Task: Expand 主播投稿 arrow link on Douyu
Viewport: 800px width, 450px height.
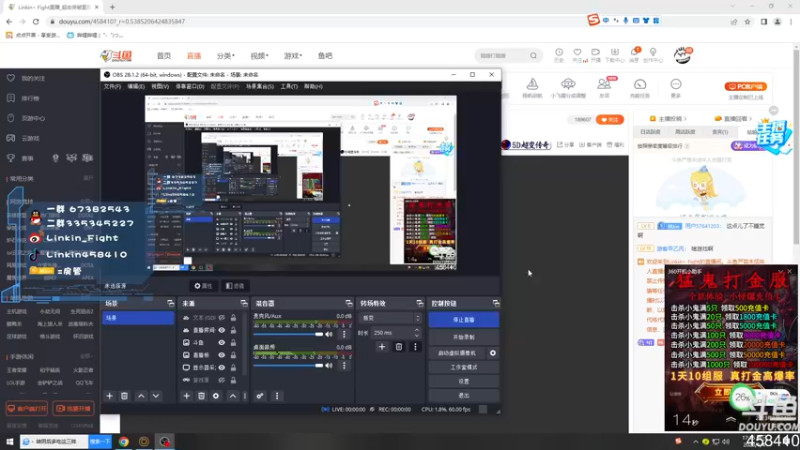Action: pyautogui.click(x=668, y=118)
